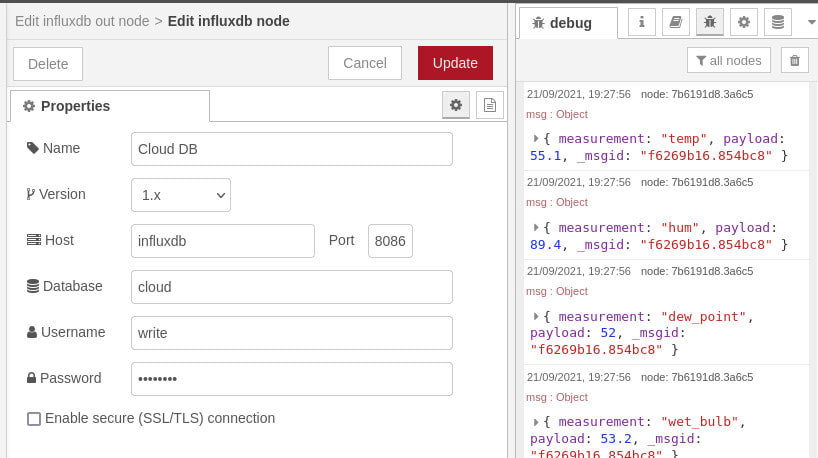The height and width of the screenshot is (458, 818).
Task: Edit the Name field Cloud DB
Action: [x=292, y=149]
